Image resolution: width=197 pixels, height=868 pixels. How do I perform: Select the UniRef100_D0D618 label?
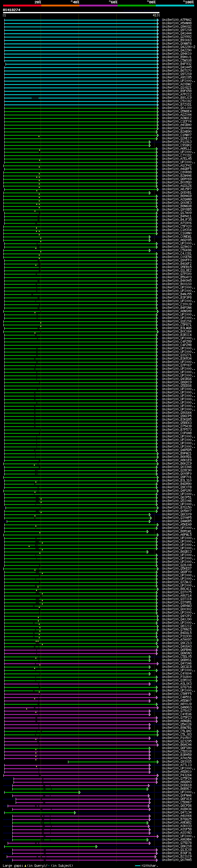(x=176, y=785)
